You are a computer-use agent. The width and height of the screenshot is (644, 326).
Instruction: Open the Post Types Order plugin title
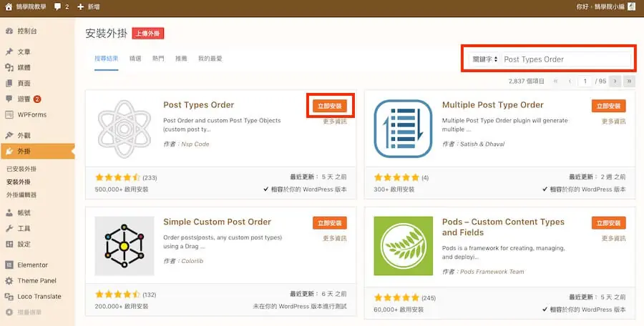199,104
